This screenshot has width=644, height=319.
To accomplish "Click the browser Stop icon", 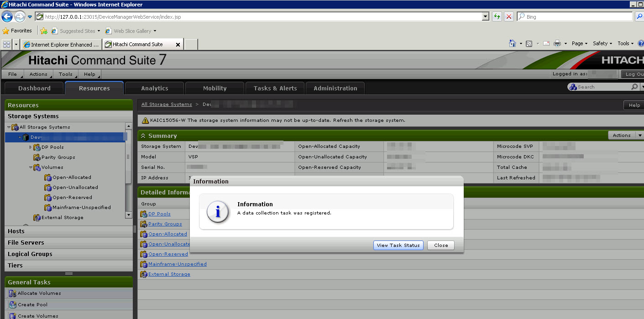I will coord(509,17).
